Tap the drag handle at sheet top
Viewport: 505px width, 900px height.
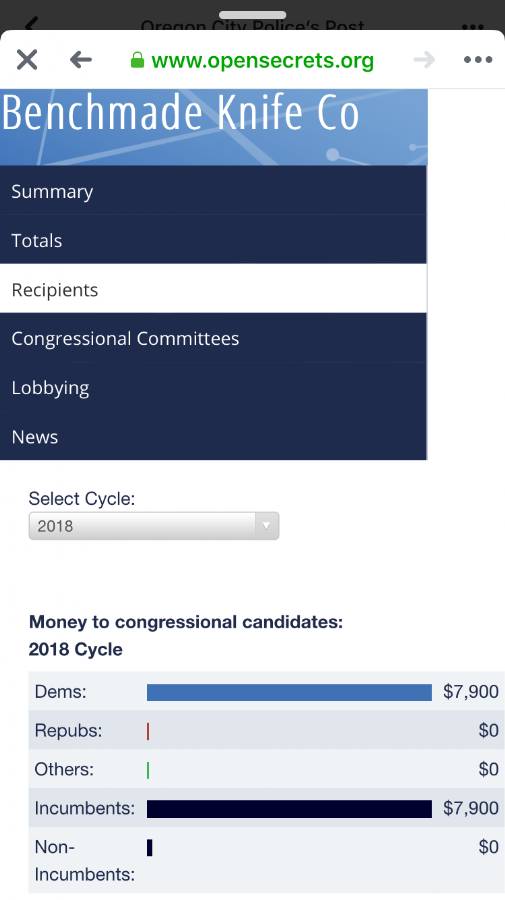[252, 15]
